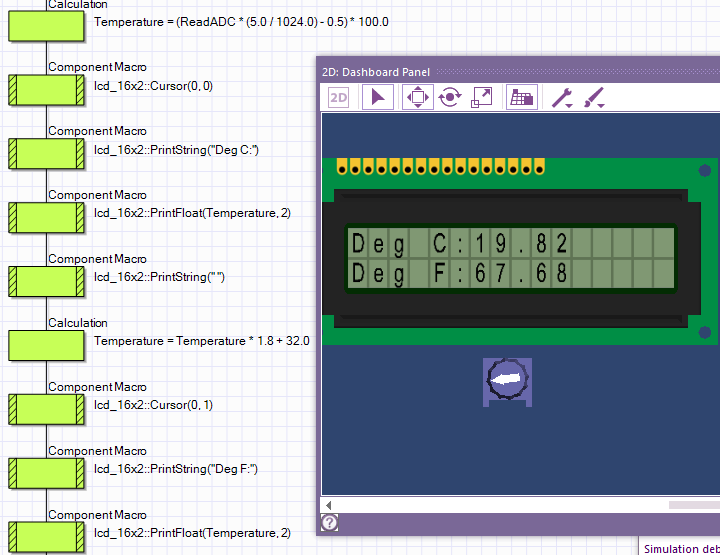The height and width of the screenshot is (555, 720).
Task: Activate the move/pan four-arrow tool
Action: [417, 97]
